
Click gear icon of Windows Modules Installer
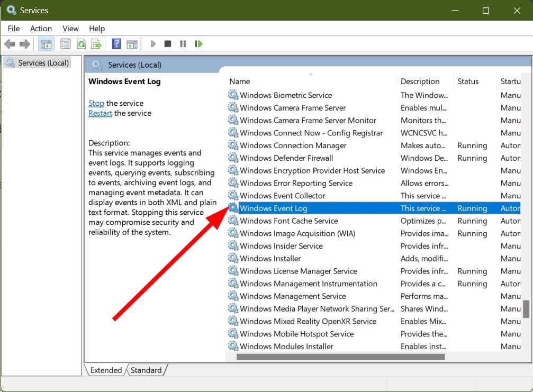pos(233,346)
